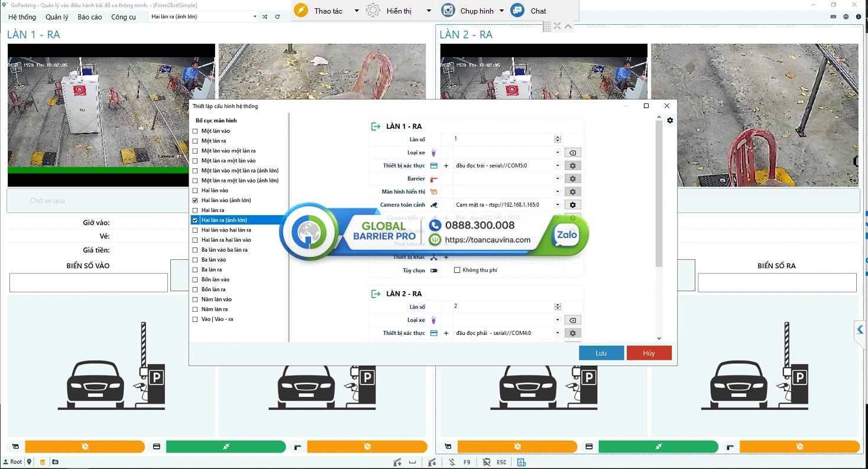
Task: Click the refresh icon beside layout selector
Action: pyautogui.click(x=277, y=17)
